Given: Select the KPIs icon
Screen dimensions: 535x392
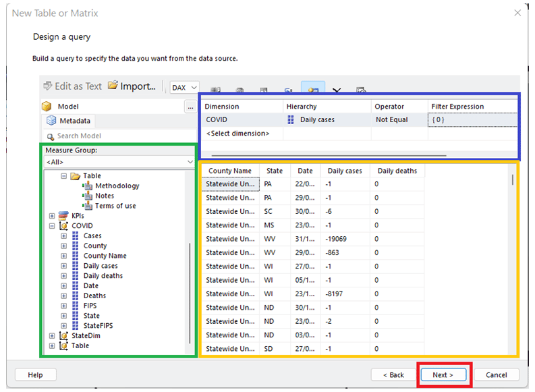Looking at the screenshot, I should pyautogui.click(x=63, y=216).
